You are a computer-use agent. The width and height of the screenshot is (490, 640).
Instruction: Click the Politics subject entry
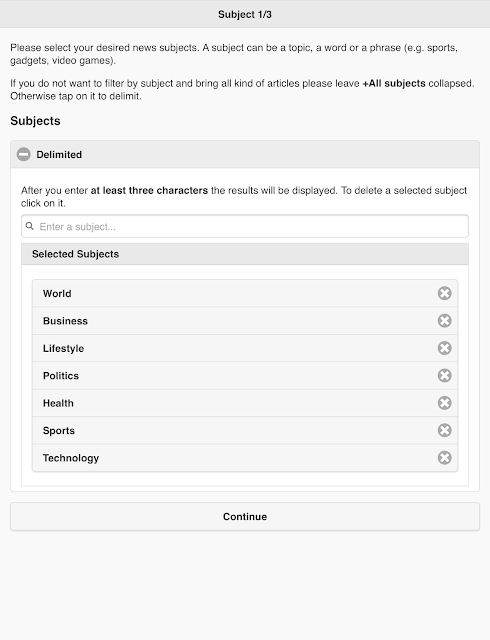point(245,375)
